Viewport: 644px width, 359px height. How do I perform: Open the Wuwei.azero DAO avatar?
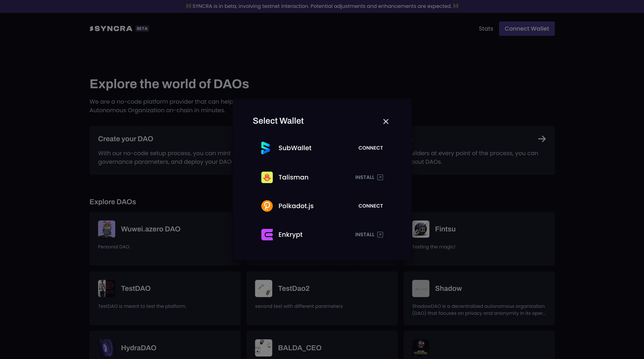point(106,229)
